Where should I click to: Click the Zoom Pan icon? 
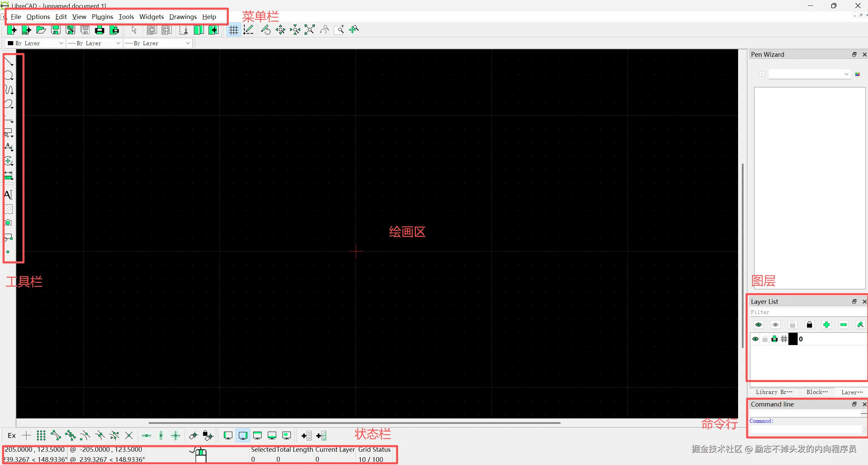354,30
